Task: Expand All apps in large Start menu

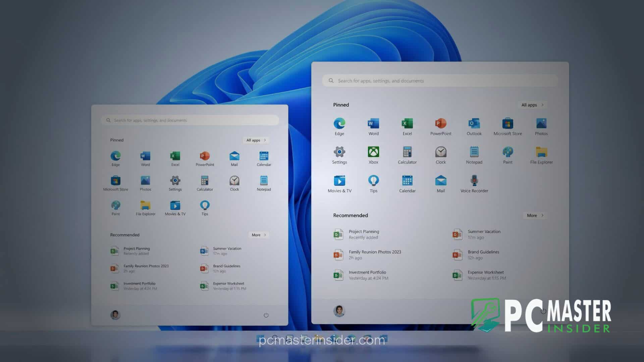Action: pos(532,105)
